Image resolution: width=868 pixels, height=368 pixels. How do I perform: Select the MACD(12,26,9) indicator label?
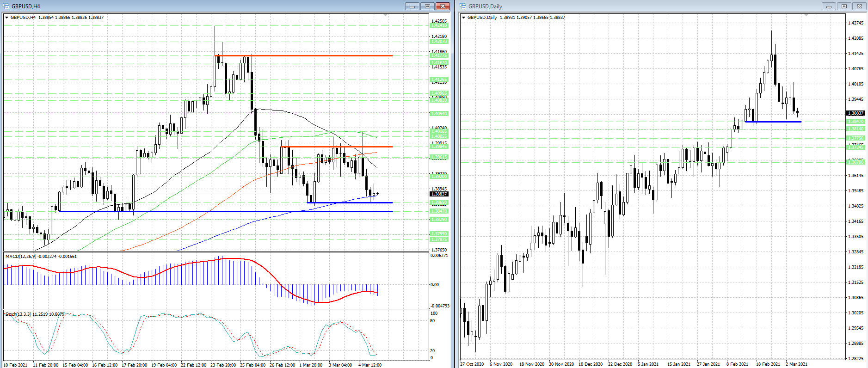click(x=21, y=256)
